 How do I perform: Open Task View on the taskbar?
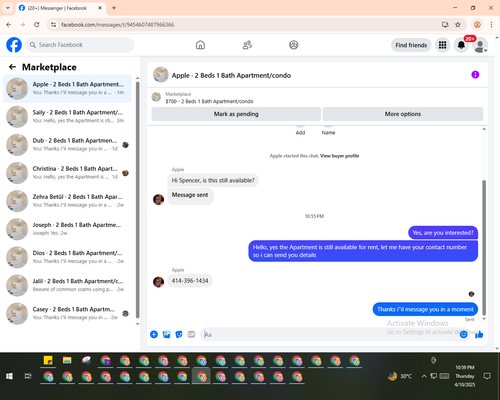coord(28,376)
